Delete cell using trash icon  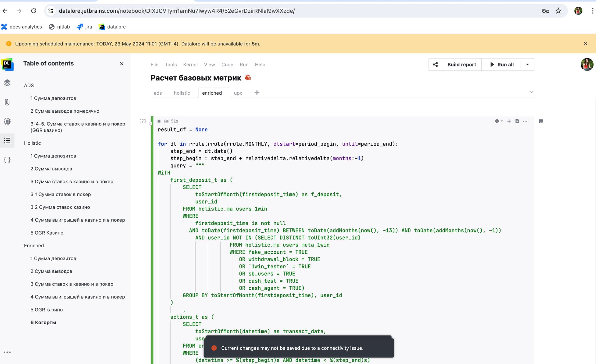pyautogui.click(x=517, y=121)
